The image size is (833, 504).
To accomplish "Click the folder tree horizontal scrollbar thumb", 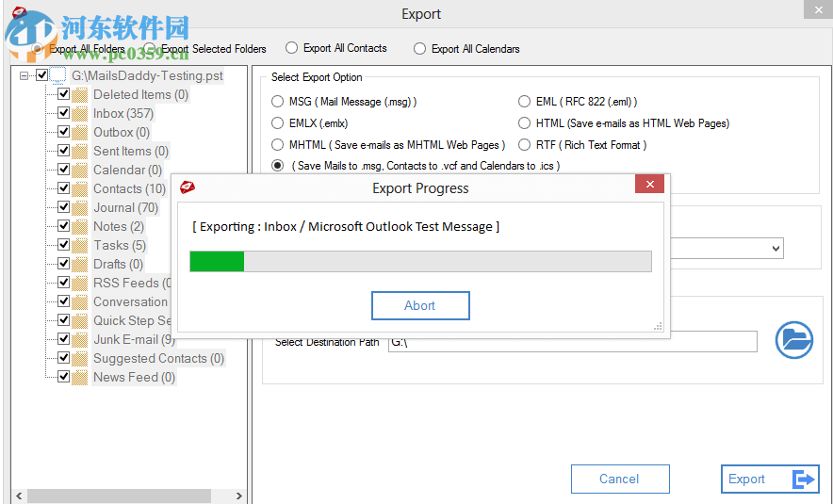I will (119, 496).
